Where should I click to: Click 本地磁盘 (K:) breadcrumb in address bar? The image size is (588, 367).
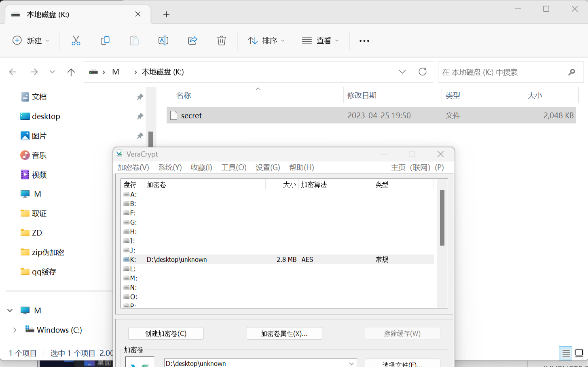pyautogui.click(x=163, y=72)
